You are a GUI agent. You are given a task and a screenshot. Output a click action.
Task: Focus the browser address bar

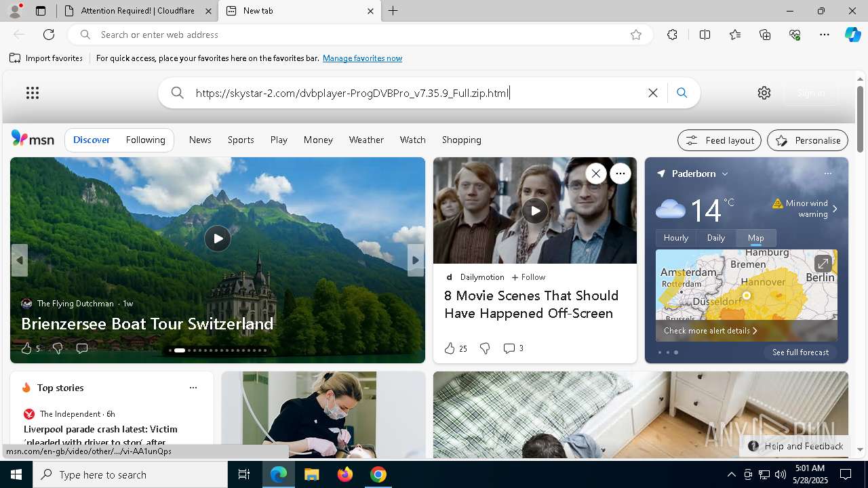click(x=359, y=35)
